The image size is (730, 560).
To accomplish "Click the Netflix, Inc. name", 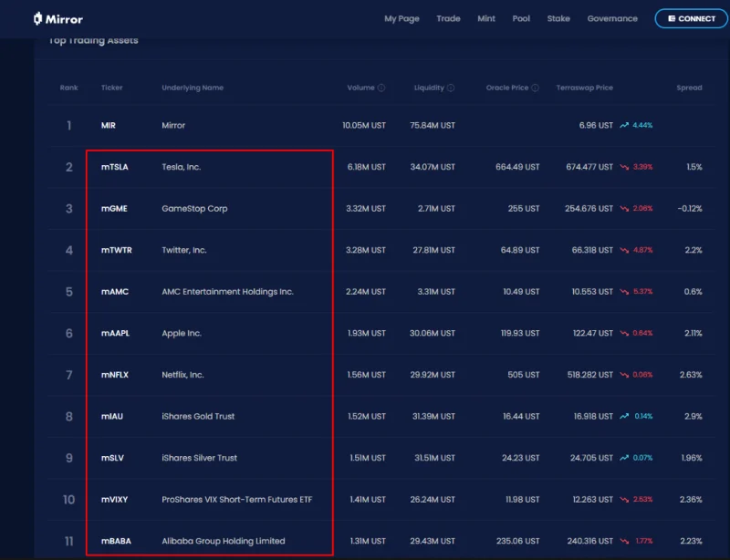I will [x=182, y=375].
